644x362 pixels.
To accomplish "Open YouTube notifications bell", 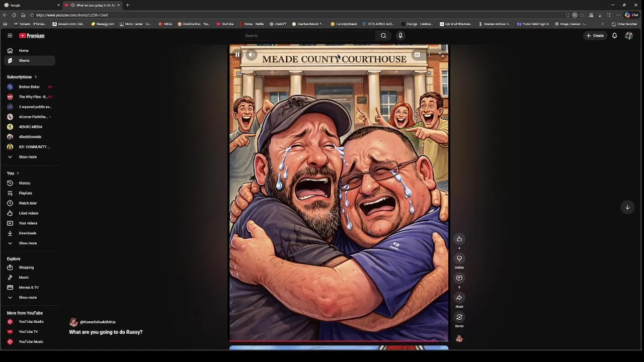I will pos(614,36).
